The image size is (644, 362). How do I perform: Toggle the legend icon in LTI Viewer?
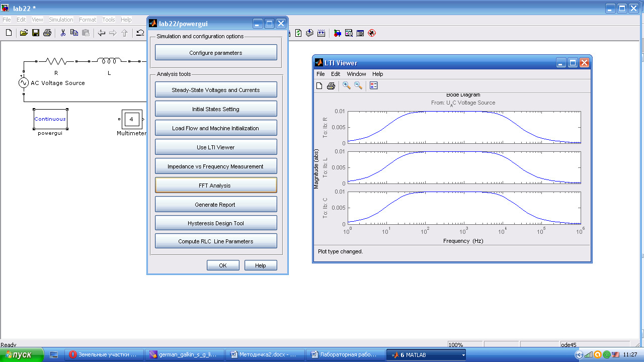pyautogui.click(x=373, y=85)
